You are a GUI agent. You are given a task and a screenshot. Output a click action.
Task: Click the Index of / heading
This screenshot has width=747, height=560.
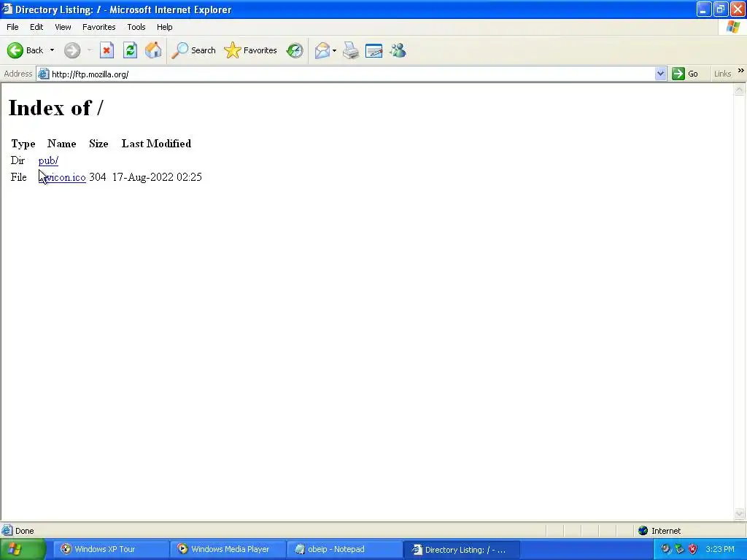[55, 108]
